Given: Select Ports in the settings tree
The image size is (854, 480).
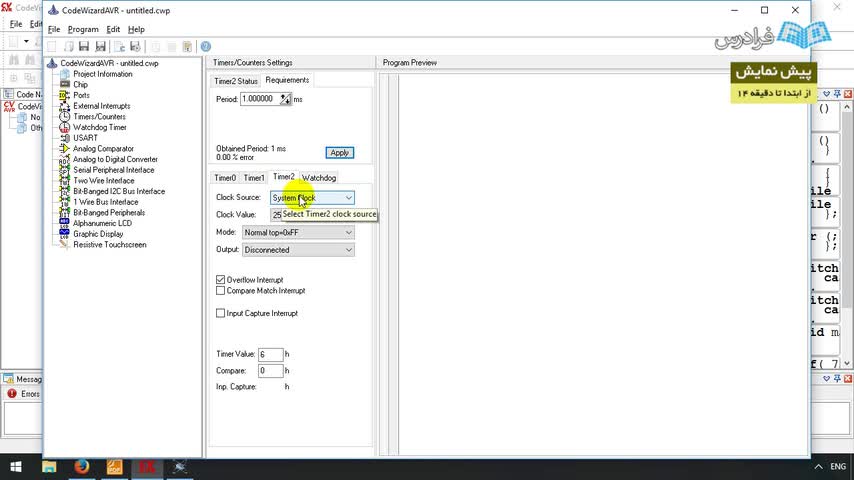Looking at the screenshot, I should coord(81,95).
